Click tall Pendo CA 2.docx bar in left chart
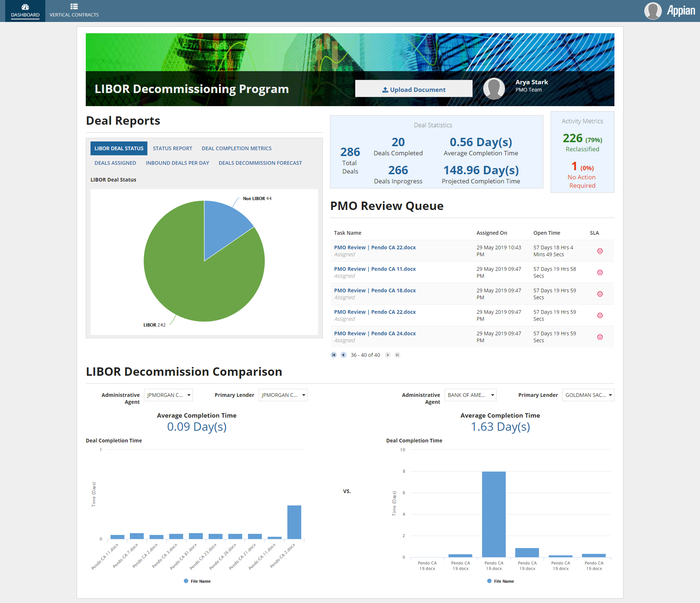This screenshot has height=603, width=700. pyautogui.click(x=294, y=522)
